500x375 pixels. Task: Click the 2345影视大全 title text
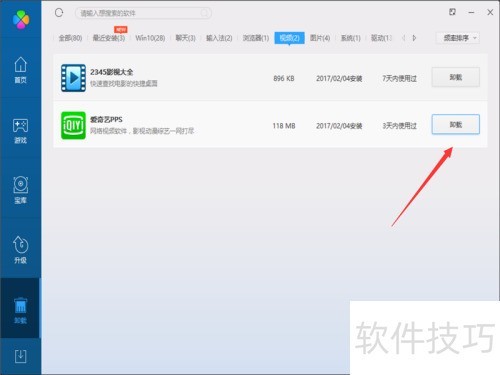112,72
